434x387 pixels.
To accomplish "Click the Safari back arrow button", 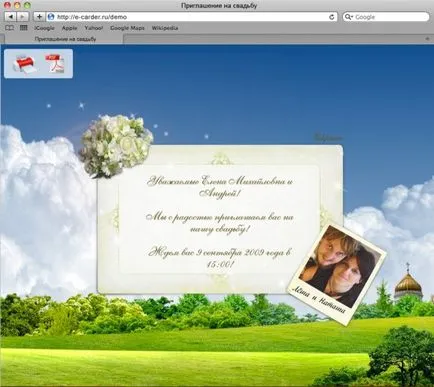I will [11, 17].
